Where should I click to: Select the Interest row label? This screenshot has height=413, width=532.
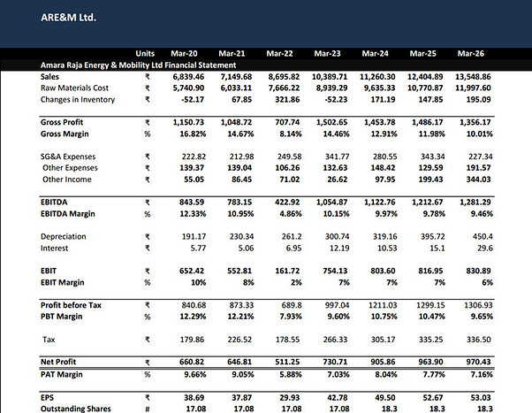54,249
